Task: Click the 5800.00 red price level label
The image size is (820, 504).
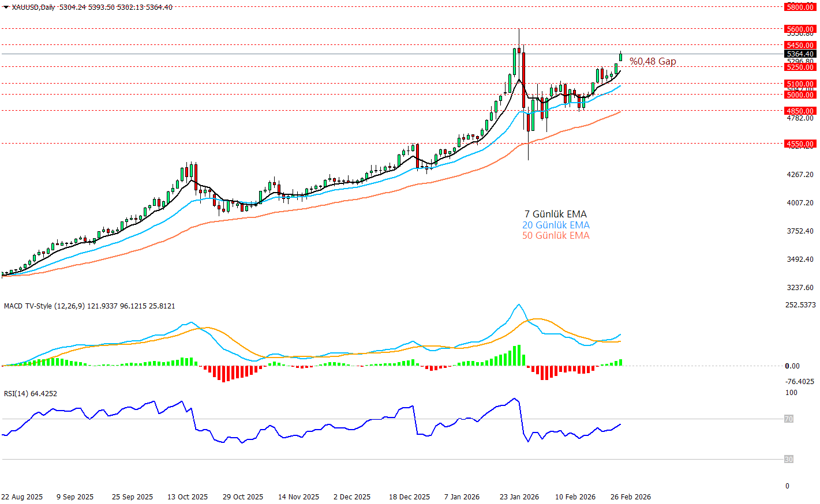Action: pyautogui.click(x=800, y=7)
